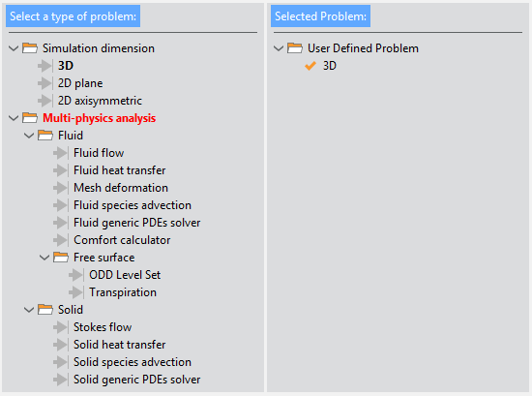Collapse the Solid folder chevron
Image resolution: width=532 pixels, height=396 pixels.
29,310
